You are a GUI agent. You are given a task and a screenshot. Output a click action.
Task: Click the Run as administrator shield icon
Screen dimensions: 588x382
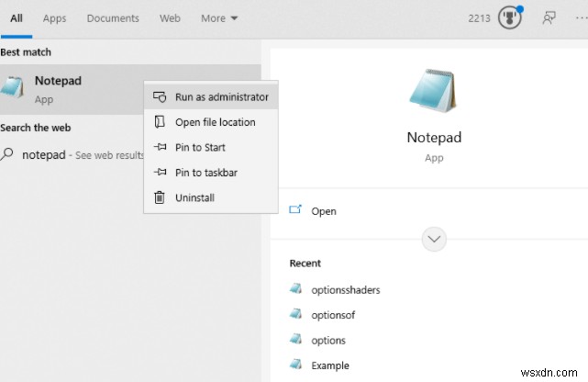tap(160, 96)
